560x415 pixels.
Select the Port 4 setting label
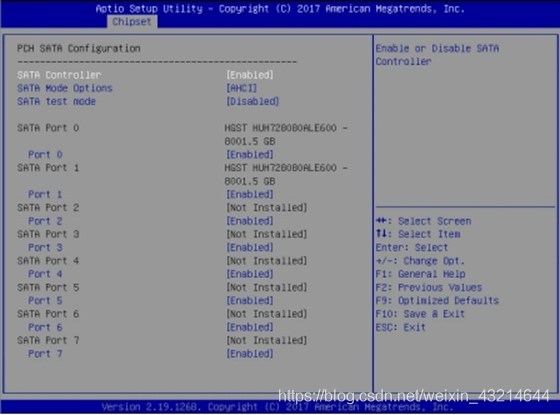pos(45,274)
